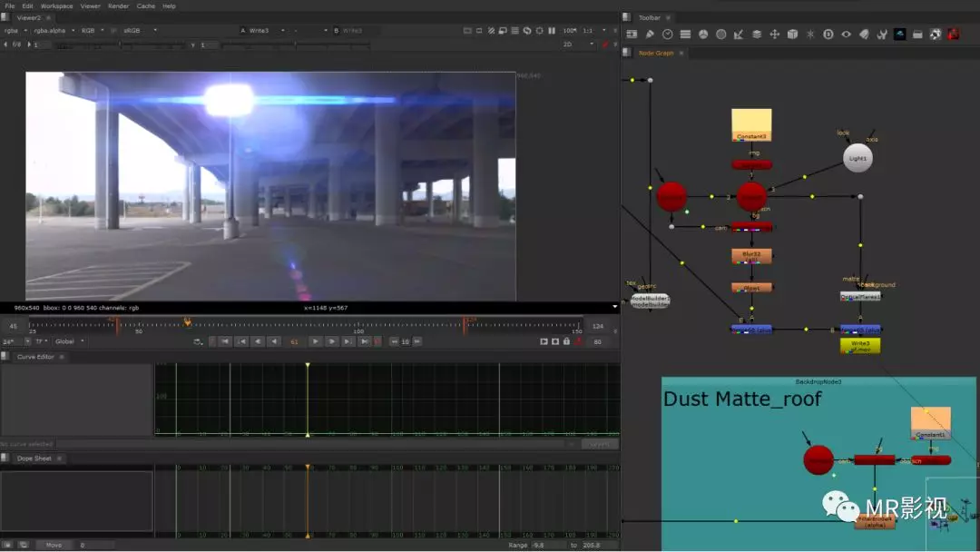Open the Global frame range dropdown
The height and width of the screenshot is (552, 980).
click(x=70, y=341)
